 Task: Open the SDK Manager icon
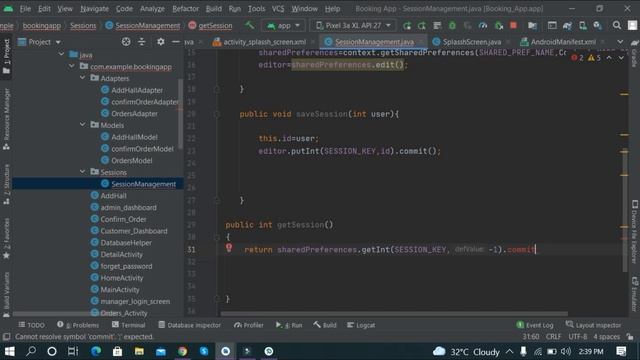(598, 26)
